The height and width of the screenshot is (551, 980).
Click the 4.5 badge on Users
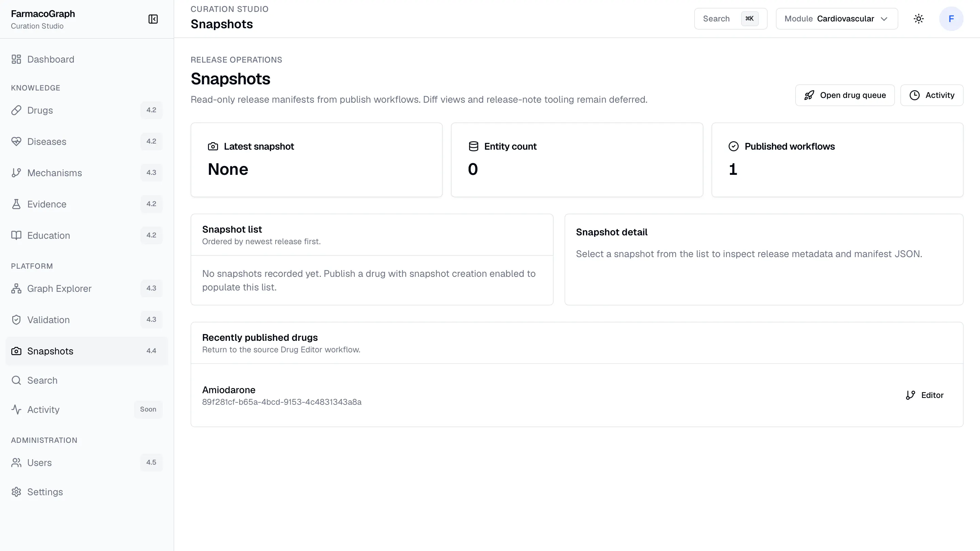pyautogui.click(x=151, y=463)
